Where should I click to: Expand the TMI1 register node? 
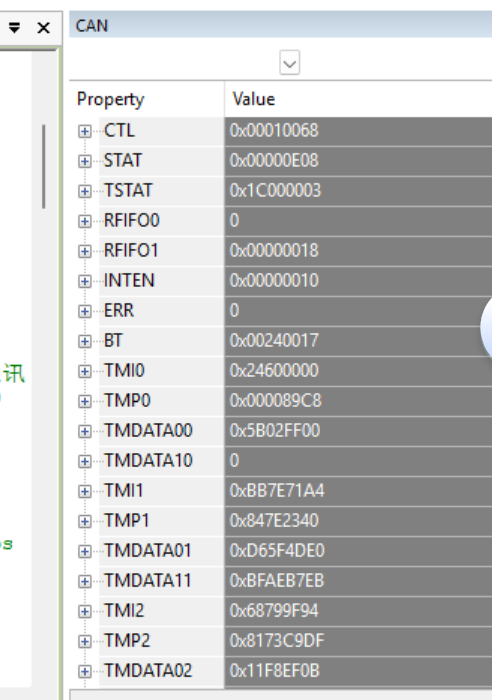[84, 492]
